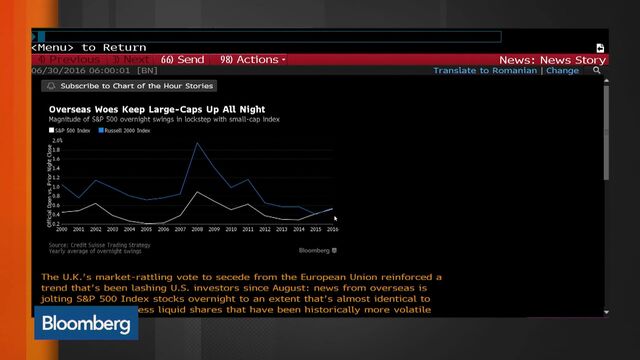Image resolution: width=640 pixels, height=360 pixels.
Task: Click the 2008 peak on the chart
Action: 197,143
